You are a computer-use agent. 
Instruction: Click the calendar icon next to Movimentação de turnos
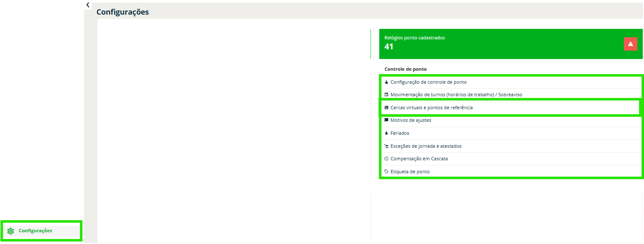click(x=386, y=95)
